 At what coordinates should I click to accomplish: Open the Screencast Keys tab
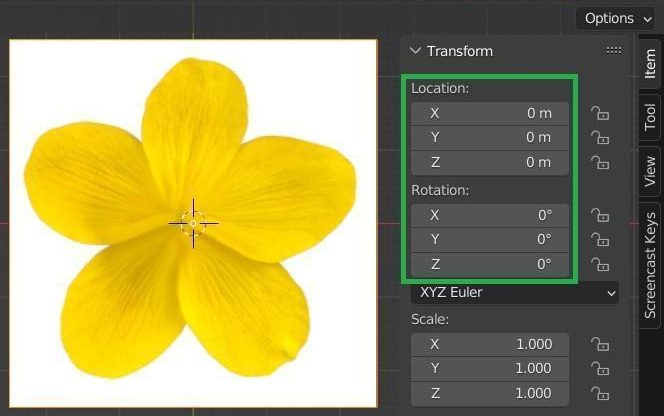(650, 265)
